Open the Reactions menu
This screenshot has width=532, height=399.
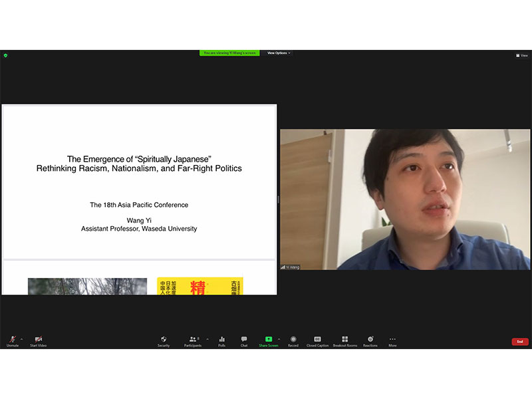[370, 340]
